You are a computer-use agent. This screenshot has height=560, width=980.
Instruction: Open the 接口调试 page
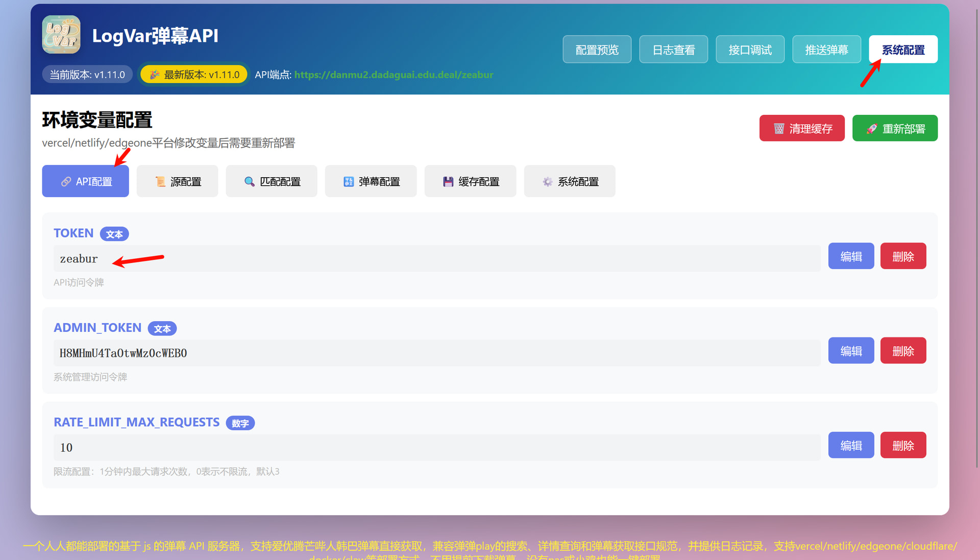click(x=750, y=50)
